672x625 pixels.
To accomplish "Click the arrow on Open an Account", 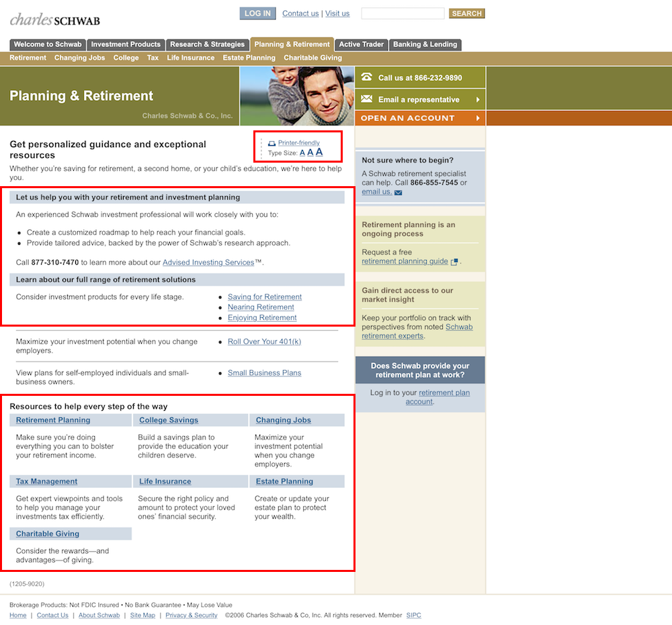I will pos(478,118).
